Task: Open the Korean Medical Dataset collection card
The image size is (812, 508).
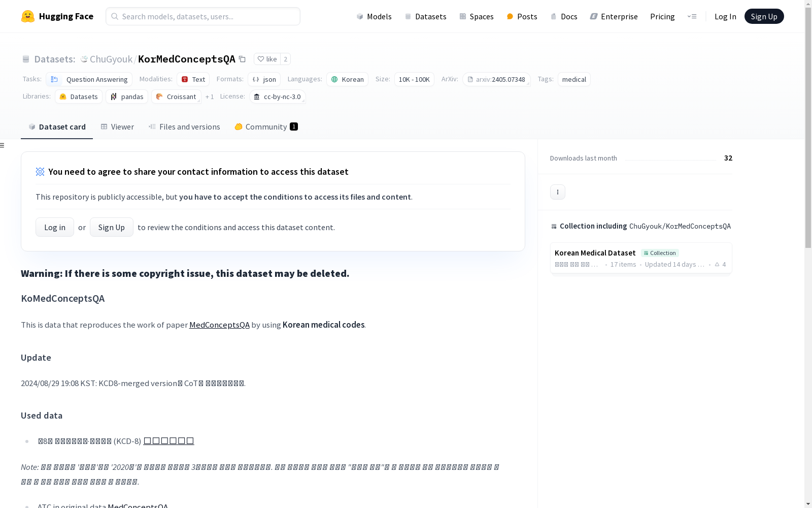Action: coord(641,258)
